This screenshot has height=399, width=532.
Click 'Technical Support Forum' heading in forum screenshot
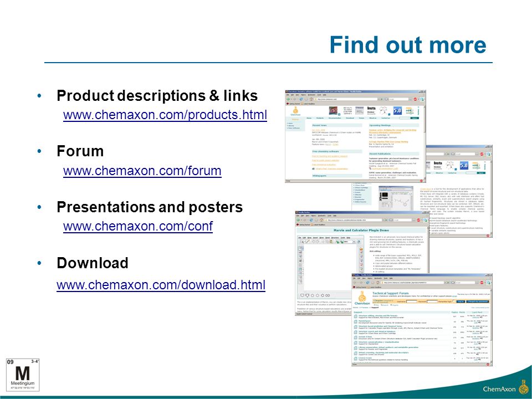click(x=390, y=293)
